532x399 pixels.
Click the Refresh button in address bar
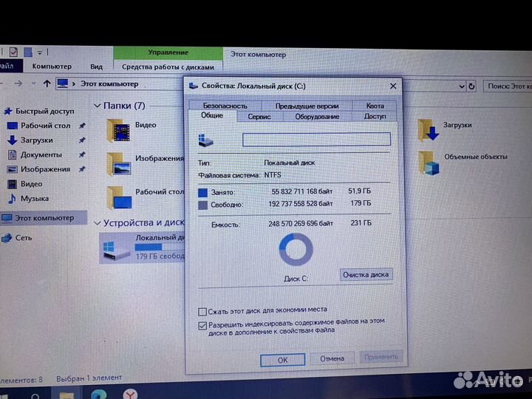471,86
